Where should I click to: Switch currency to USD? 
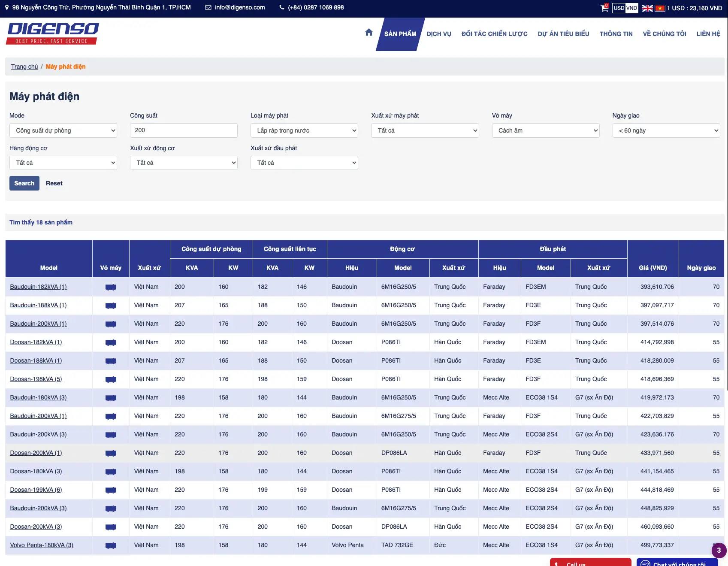coord(619,8)
